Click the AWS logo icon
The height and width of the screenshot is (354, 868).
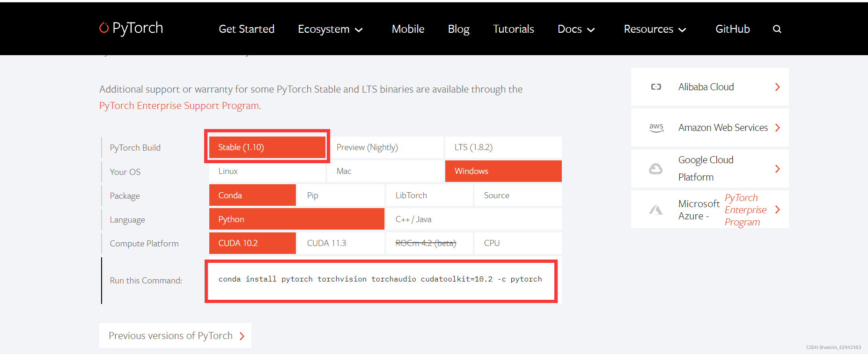[656, 128]
